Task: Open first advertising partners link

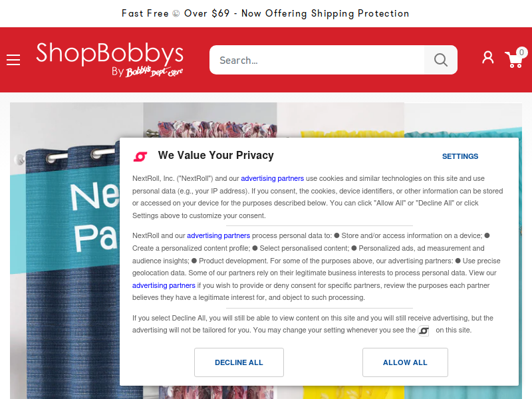Action: tap(273, 178)
